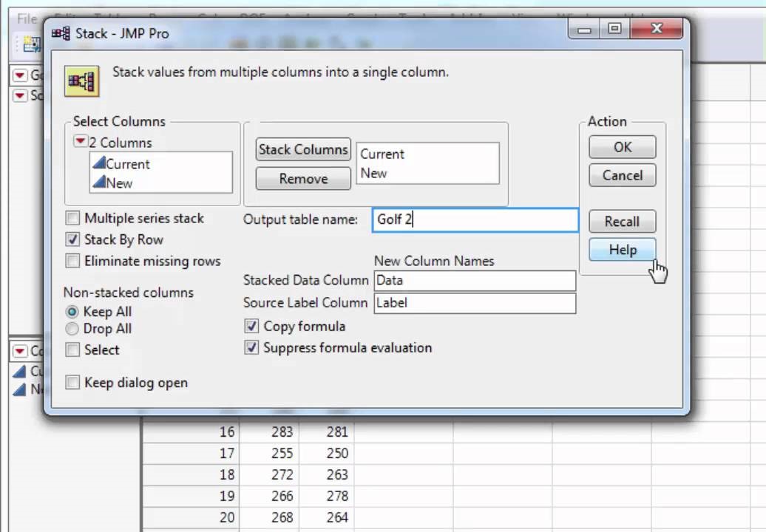Click cell value 281 in row 16

337,432
